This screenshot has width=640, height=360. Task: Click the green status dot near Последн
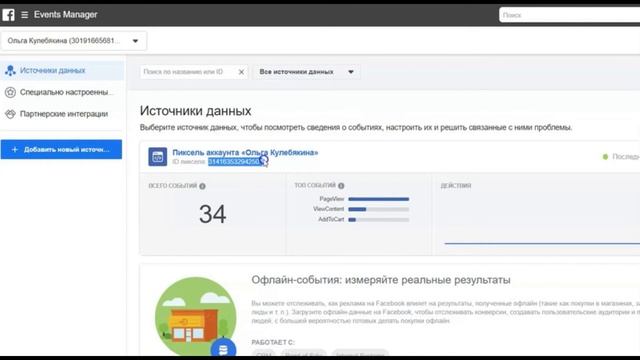coord(605,157)
